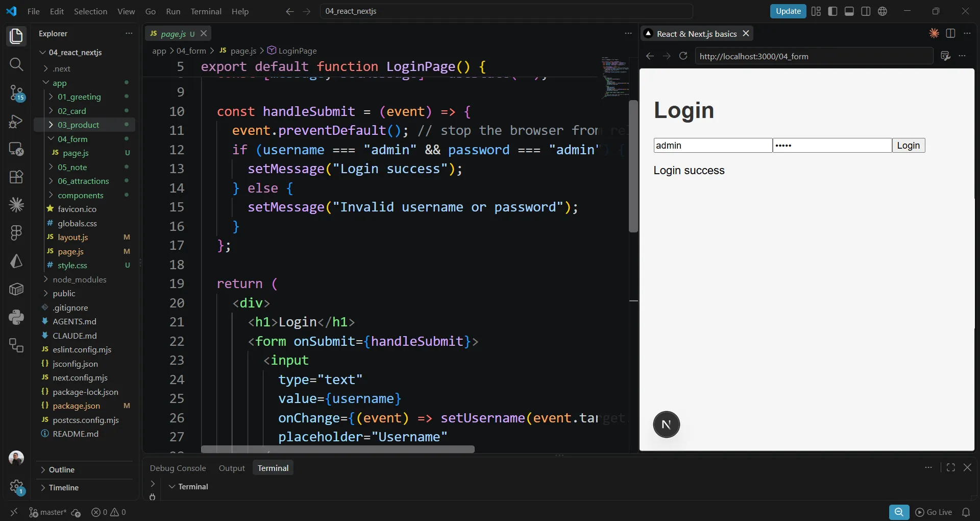Switch to the Debug Console tab
The width and height of the screenshot is (980, 521).
178,468
